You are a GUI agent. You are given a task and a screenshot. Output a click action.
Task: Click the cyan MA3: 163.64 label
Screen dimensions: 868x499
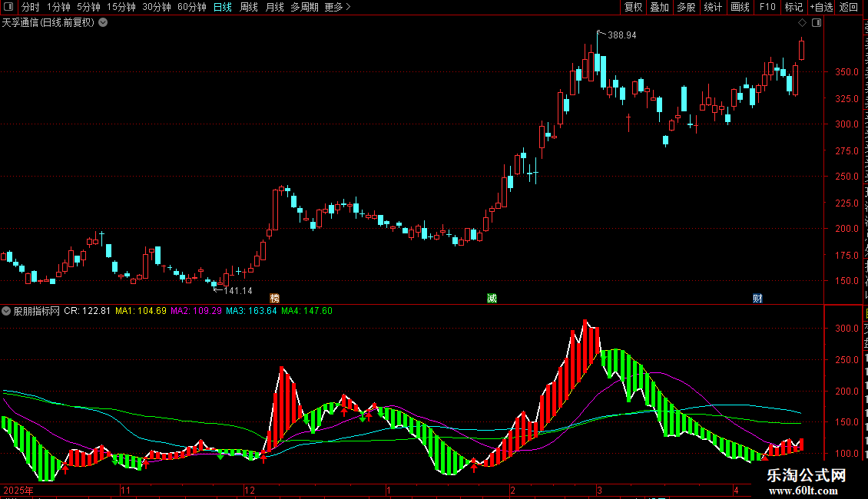[x=251, y=311]
